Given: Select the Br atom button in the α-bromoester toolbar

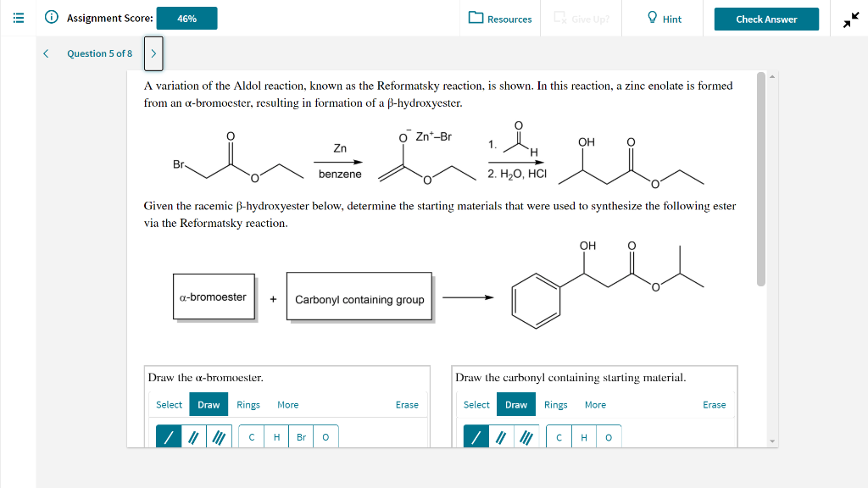Looking at the screenshot, I should (x=300, y=436).
